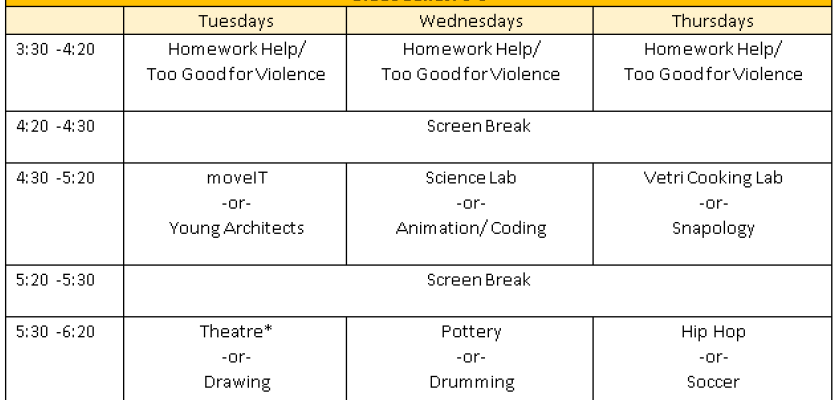Select the 3:30 -4:20 time cell
Image resolution: width=837 pixels, height=400 pixels.
[x=57, y=49]
